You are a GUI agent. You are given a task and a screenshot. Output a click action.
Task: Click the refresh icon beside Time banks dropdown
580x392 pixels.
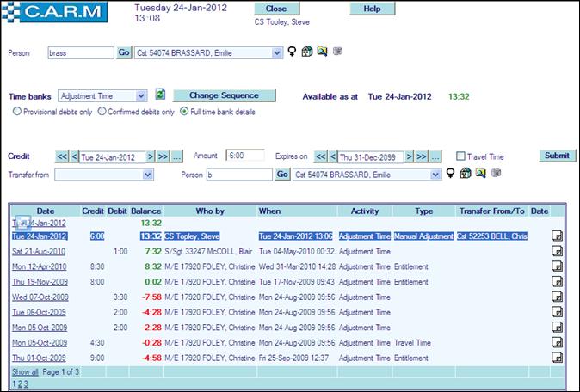click(x=160, y=95)
